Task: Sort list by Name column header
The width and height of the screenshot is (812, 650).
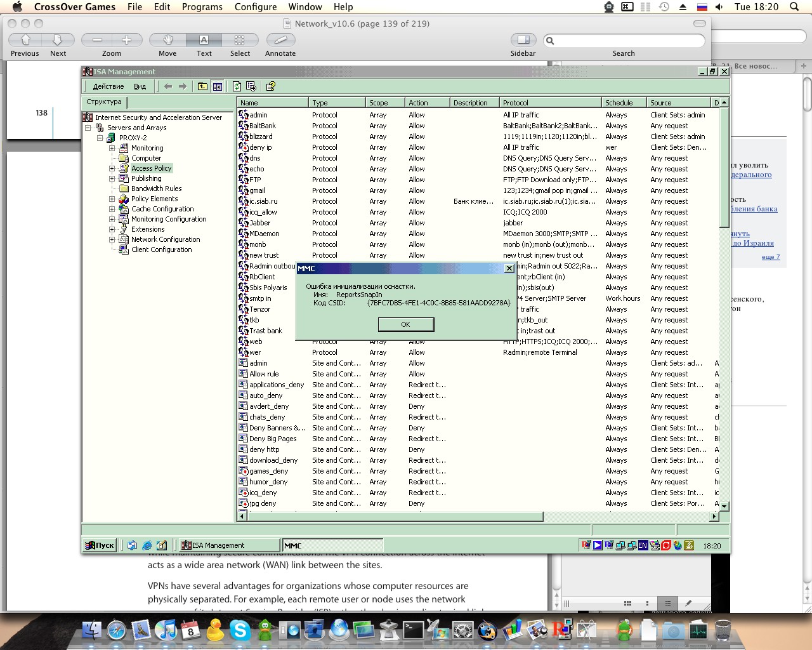Action: click(273, 102)
